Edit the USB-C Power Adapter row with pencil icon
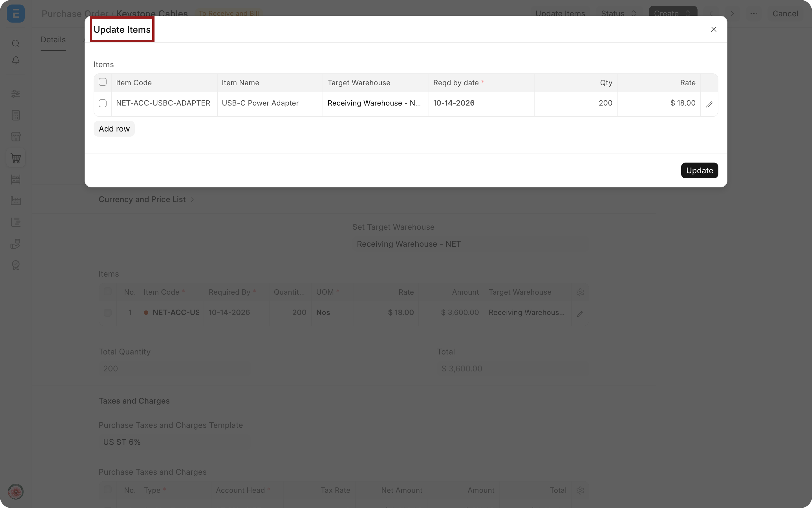 (709, 104)
